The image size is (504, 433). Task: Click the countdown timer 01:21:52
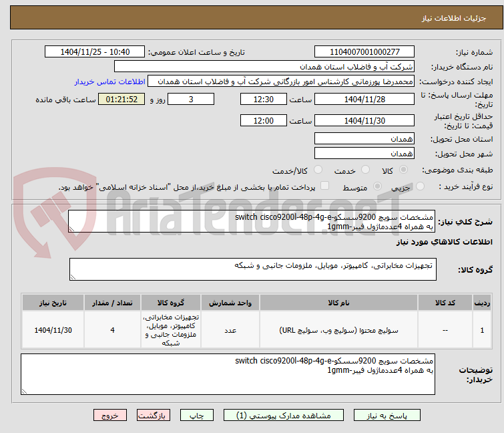point(121,99)
